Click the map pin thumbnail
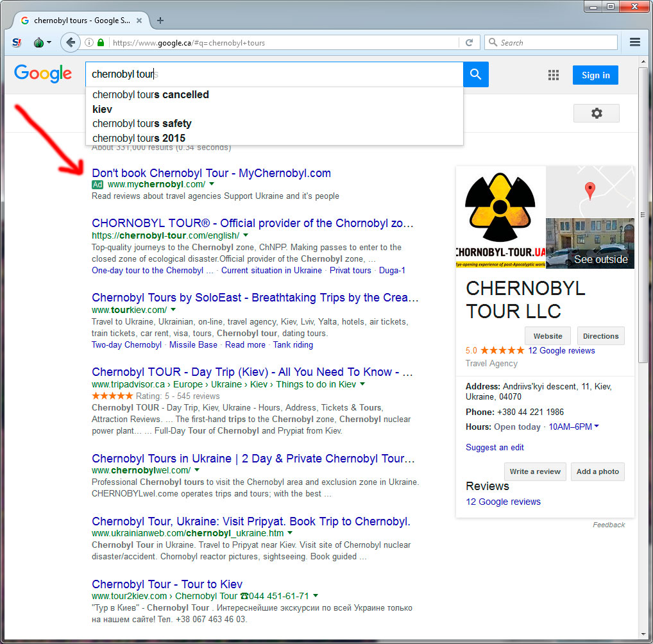This screenshot has height=644, width=653. pyautogui.click(x=590, y=191)
